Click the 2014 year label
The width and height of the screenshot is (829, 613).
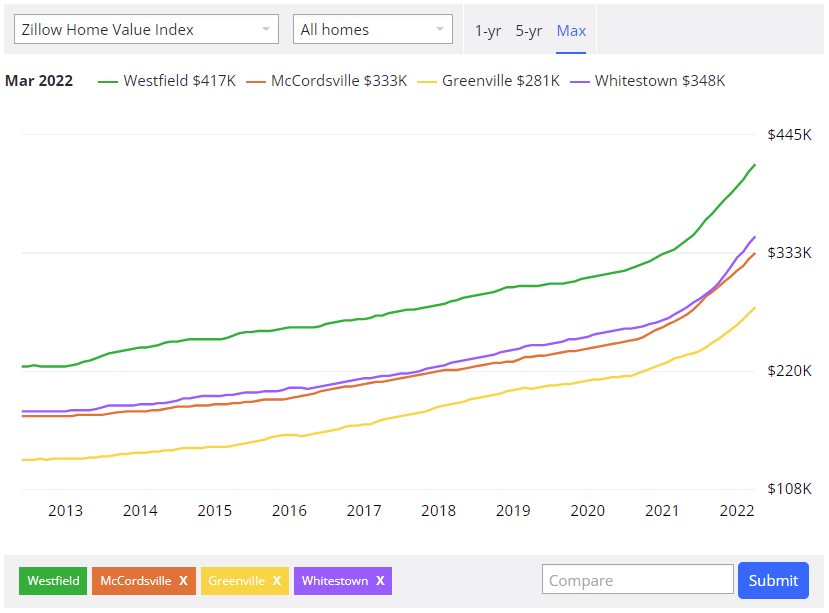(140, 510)
